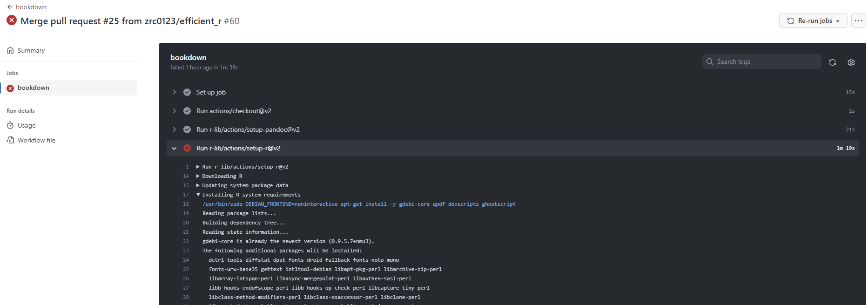Click the back arrow to bookdown
This screenshot has width=868, height=305.
10,7
